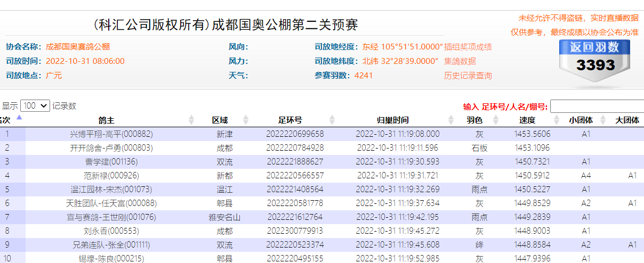Click the sort arrows next to 归巢时间
The image size is (644, 263).
453,120
